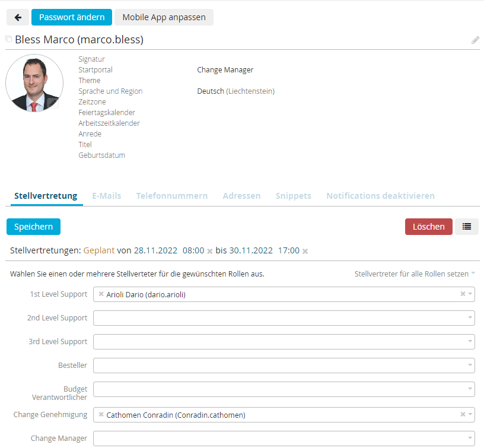
Task: Remove Cathomen Conradin from Change Genehmigung
Action: point(101,415)
